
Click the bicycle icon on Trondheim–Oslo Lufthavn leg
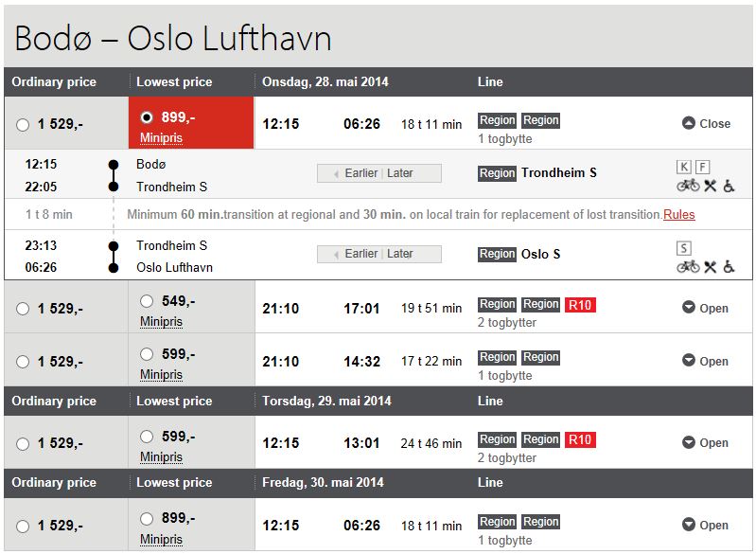pyautogui.click(x=688, y=266)
